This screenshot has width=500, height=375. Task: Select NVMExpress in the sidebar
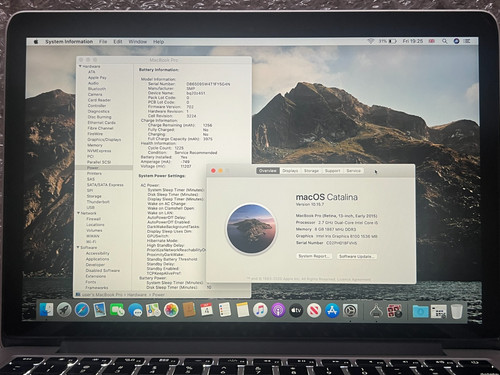[x=99, y=151]
